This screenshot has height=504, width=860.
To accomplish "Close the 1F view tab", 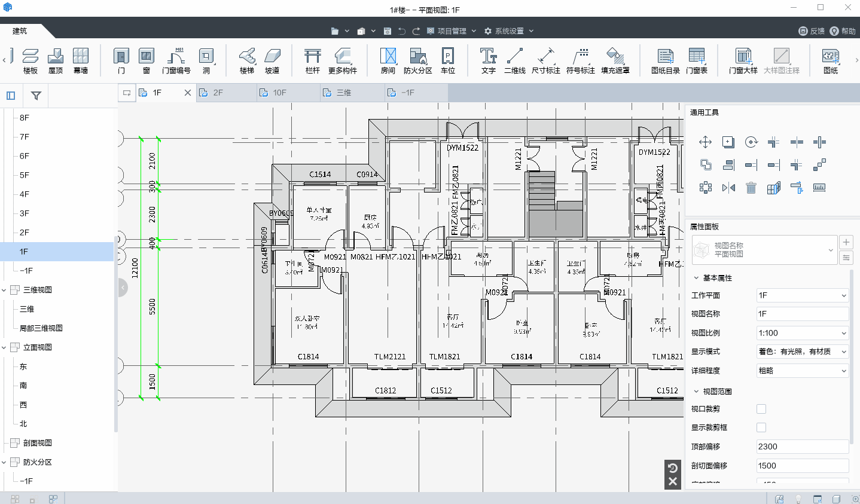I will pos(187,93).
